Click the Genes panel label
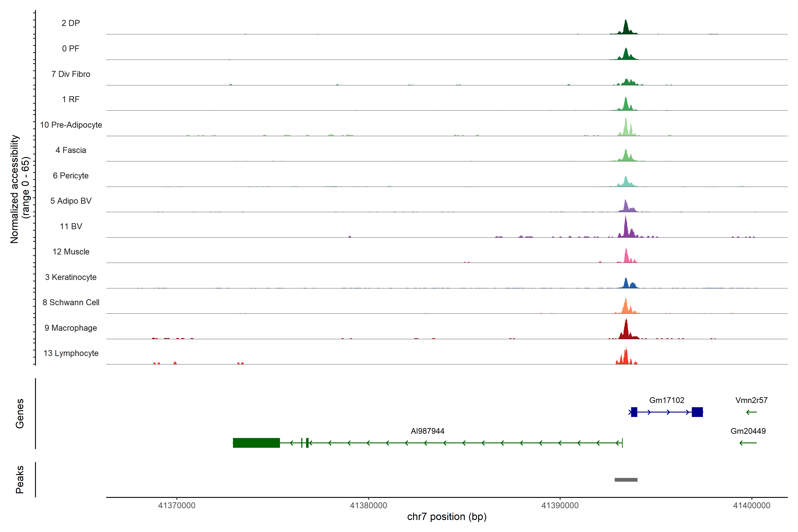The image size is (798, 532). (x=20, y=414)
